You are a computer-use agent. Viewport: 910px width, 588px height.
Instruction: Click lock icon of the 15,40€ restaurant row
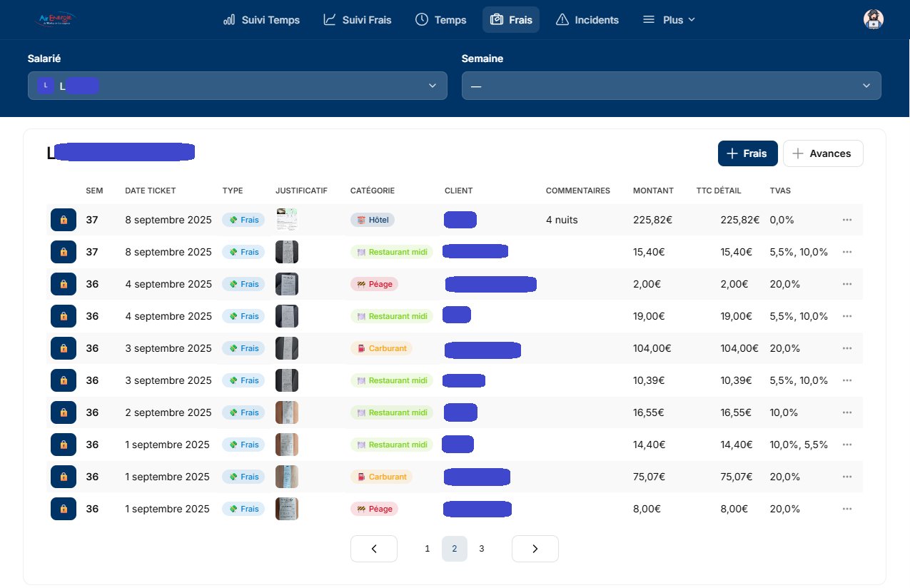[64, 252]
